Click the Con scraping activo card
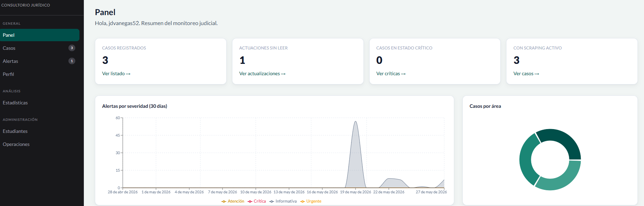644x206 pixels. point(572,61)
